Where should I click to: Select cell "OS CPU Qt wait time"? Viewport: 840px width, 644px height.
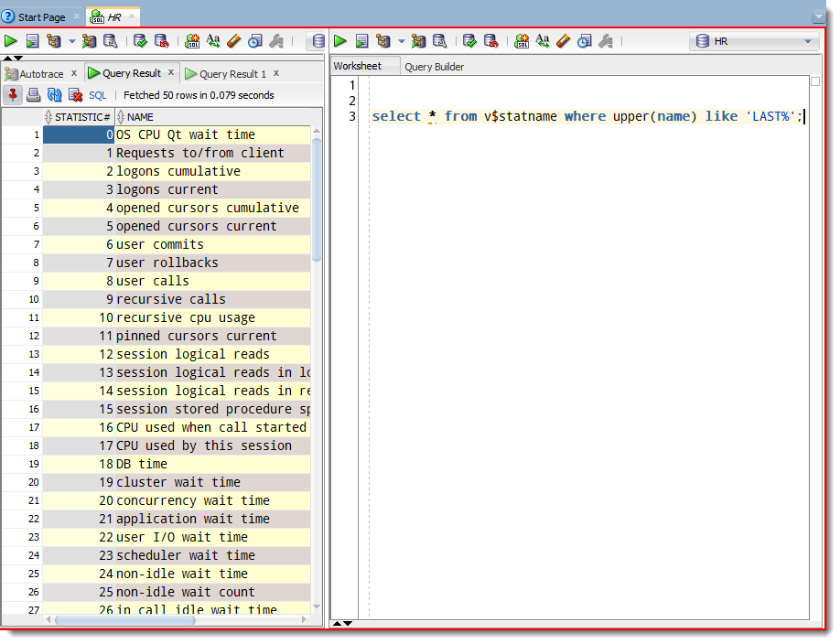point(212,134)
